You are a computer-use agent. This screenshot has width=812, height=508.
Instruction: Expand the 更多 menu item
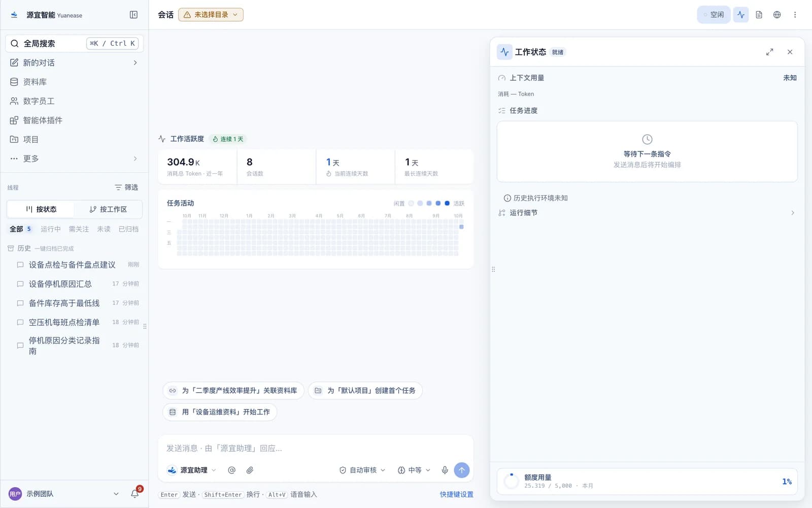coord(74,158)
